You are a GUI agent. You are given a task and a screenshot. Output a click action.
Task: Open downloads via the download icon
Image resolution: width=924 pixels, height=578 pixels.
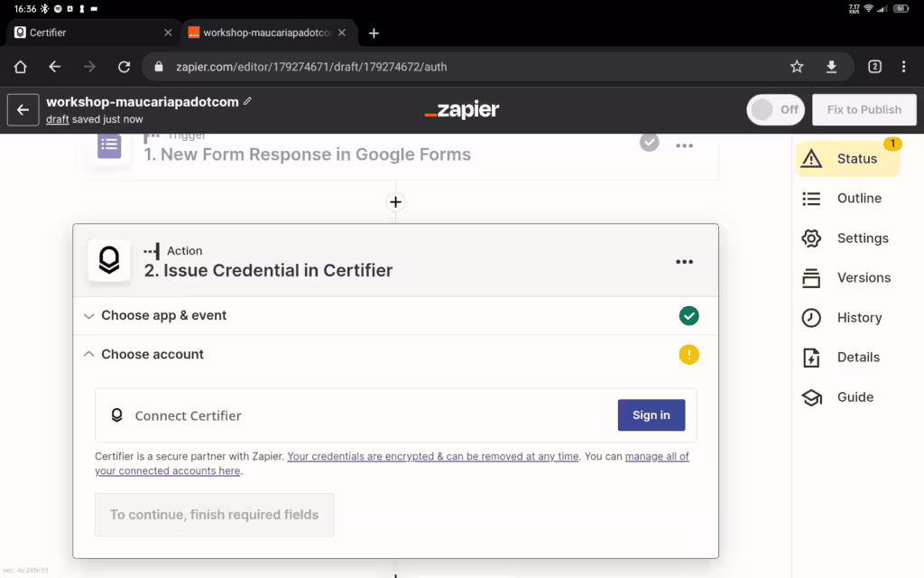point(831,67)
